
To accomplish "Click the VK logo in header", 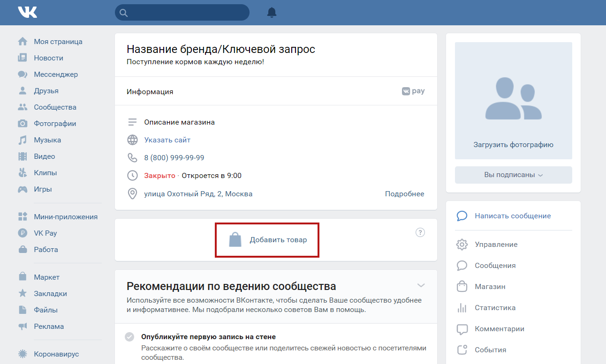I will [x=28, y=12].
